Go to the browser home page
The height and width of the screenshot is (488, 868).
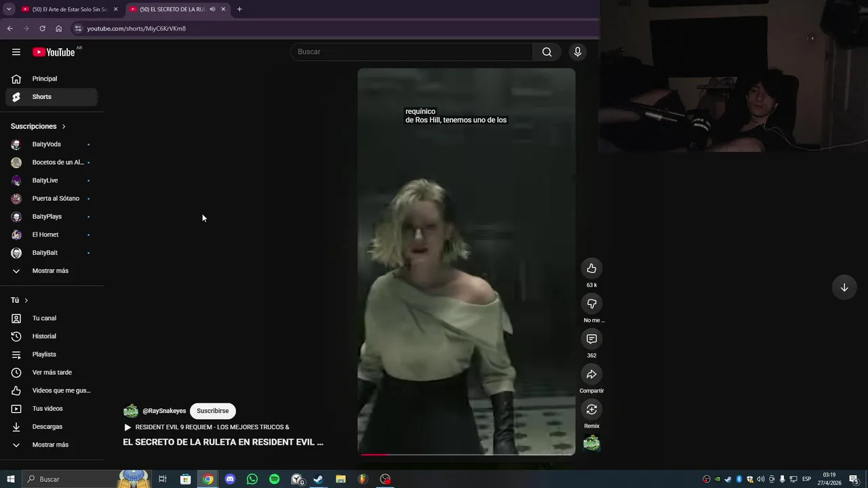58,28
